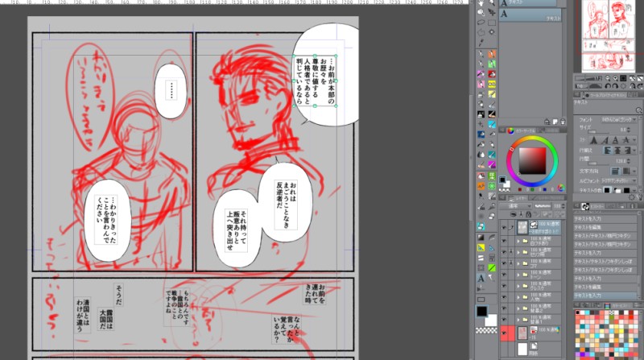Hide the コマ folder layer
This screenshot has height=360, width=644.
point(504,263)
